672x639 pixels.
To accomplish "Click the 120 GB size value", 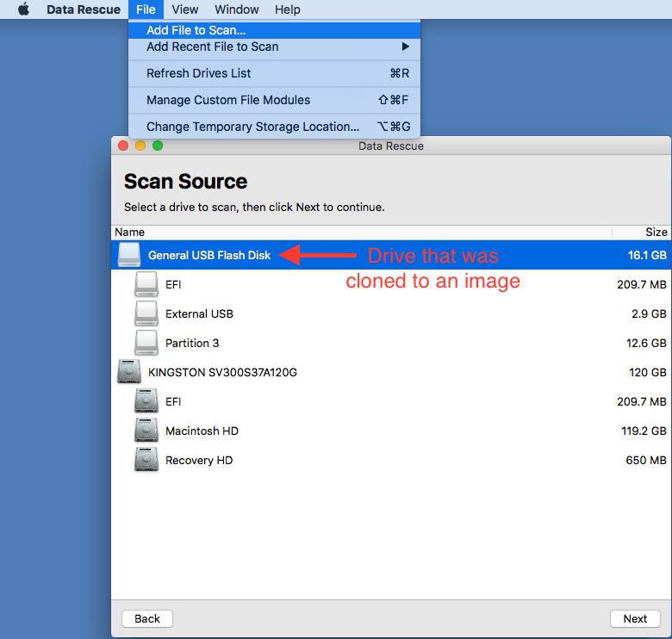I will click(x=648, y=372).
